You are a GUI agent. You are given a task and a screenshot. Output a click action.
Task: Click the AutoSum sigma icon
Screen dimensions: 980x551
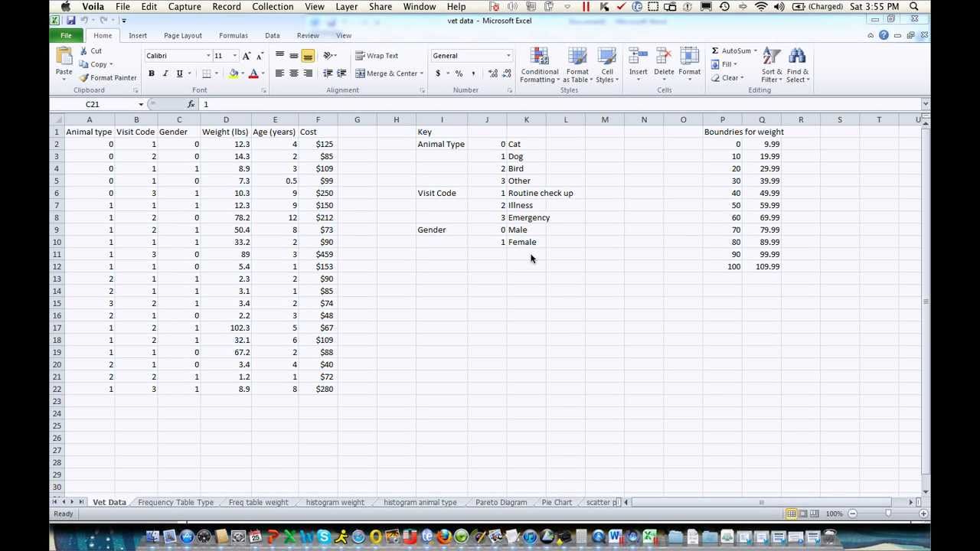pyautogui.click(x=715, y=51)
